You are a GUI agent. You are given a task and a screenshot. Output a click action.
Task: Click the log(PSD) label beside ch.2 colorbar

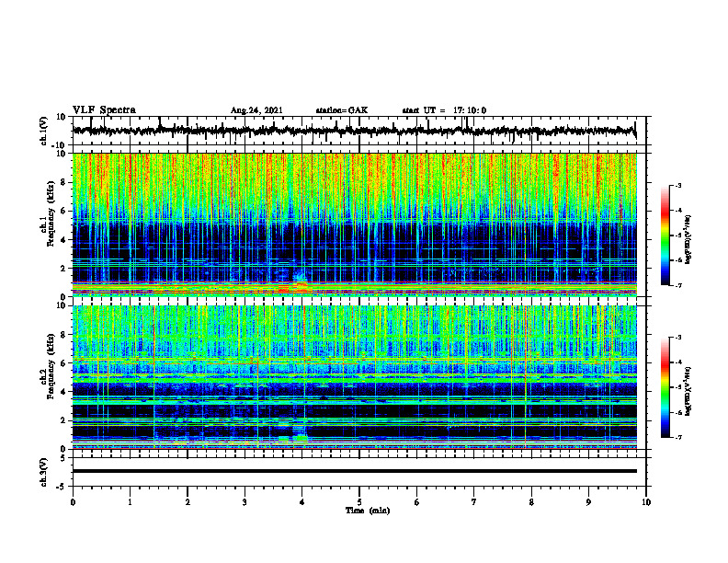(688, 391)
